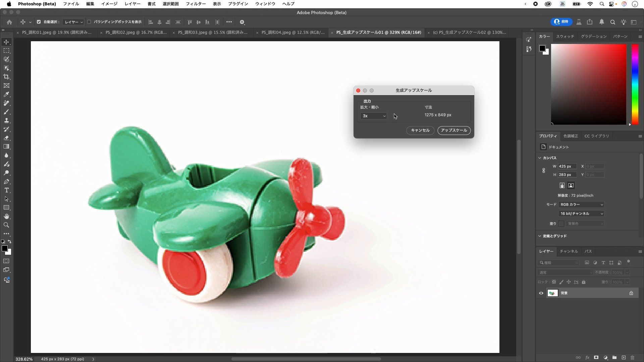Open the 3x scale dropdown
The height and width of the screenshot is (362, 644).
(374, 116)
